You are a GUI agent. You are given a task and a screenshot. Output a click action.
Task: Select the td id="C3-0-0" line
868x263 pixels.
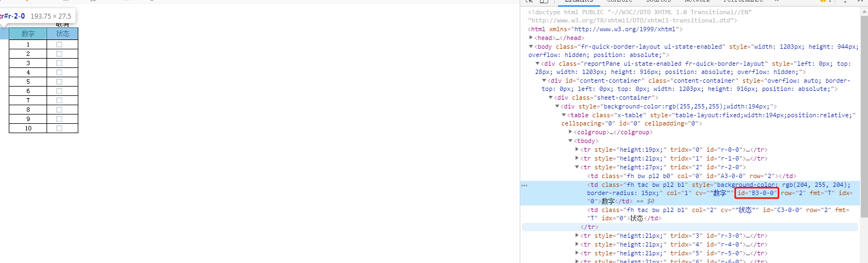click(x=718, y=214)
